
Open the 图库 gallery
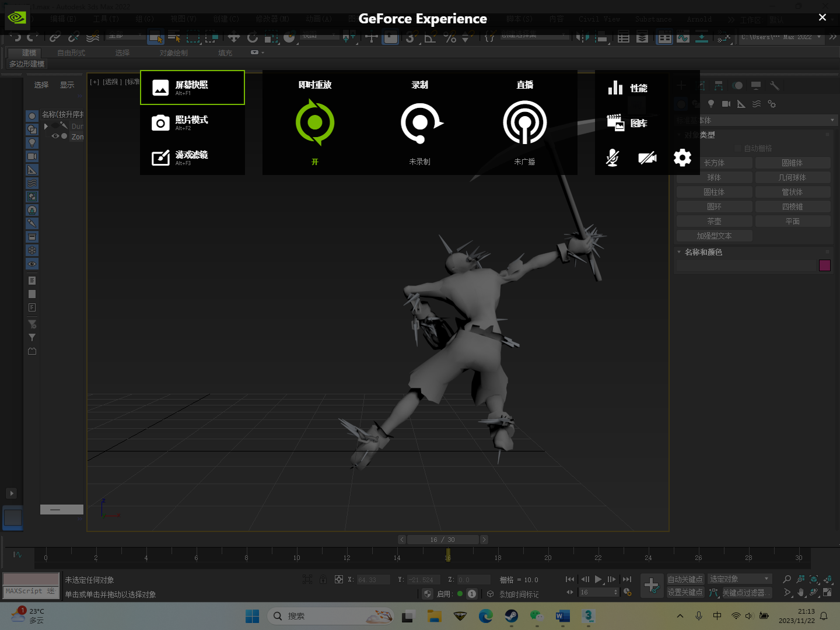tap(628, 123)
